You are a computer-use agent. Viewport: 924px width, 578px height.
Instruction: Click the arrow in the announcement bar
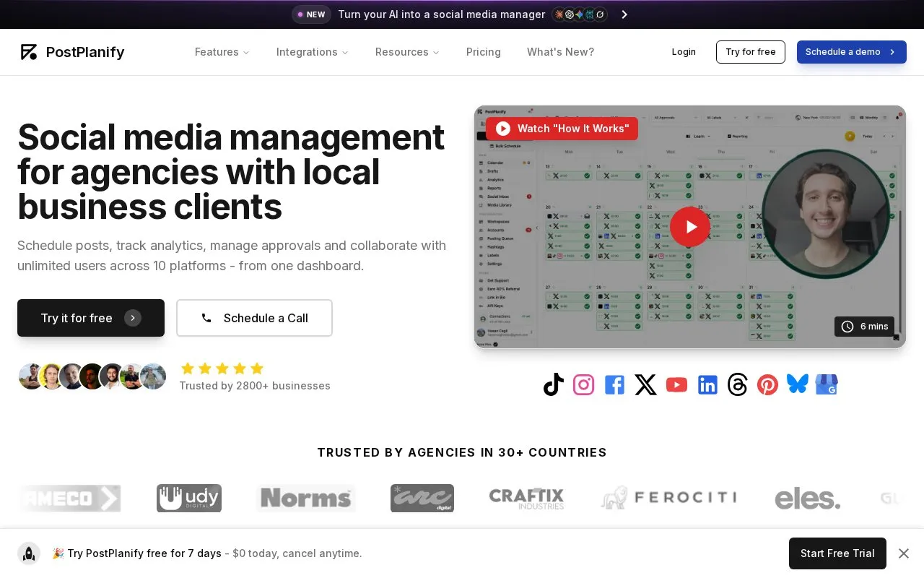[x=624, y=14]
